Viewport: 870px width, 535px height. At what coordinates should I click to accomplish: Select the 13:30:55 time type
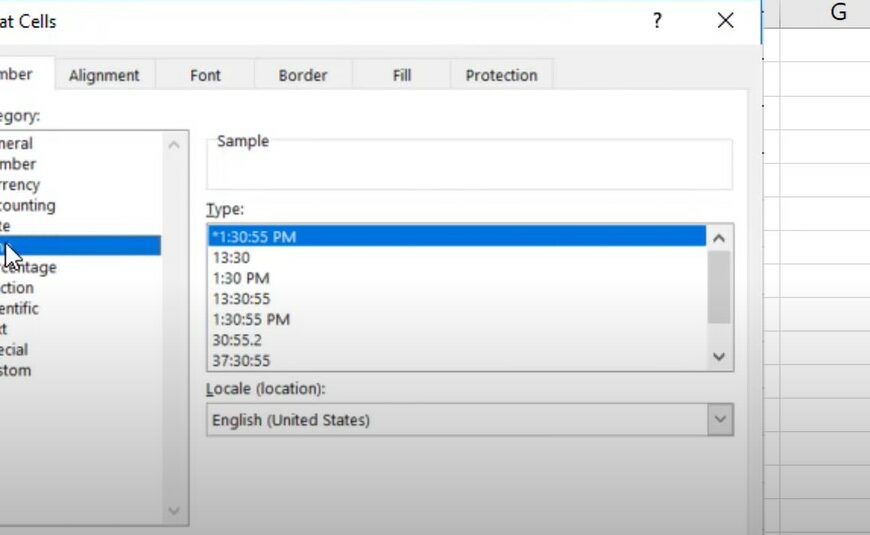pyautogui.click(x=457, y=299)
